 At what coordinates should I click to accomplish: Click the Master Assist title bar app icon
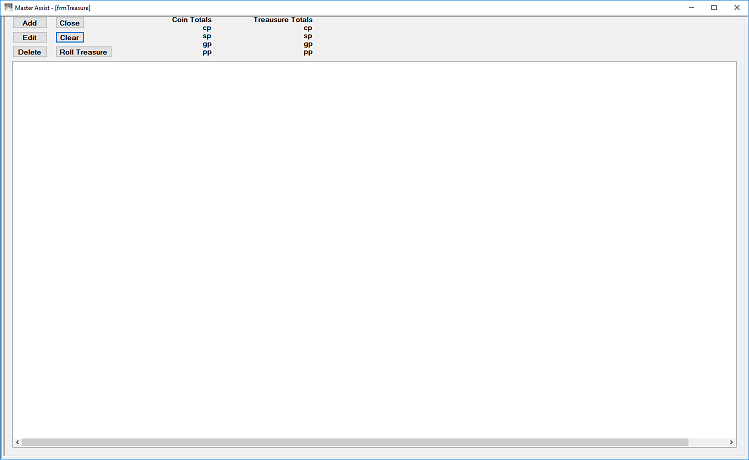(x=8, y=8)
